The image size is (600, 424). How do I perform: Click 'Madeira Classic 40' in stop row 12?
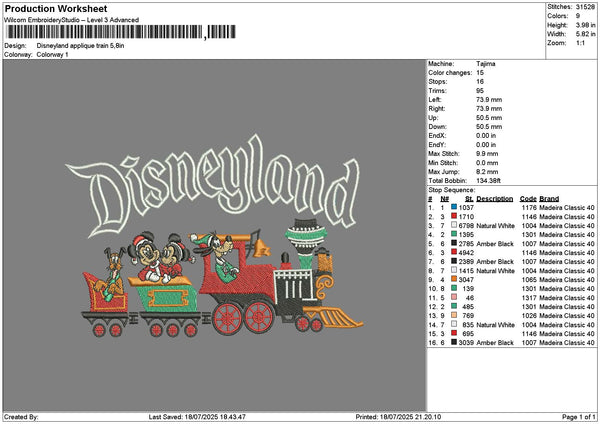click(x=567, y=307)
